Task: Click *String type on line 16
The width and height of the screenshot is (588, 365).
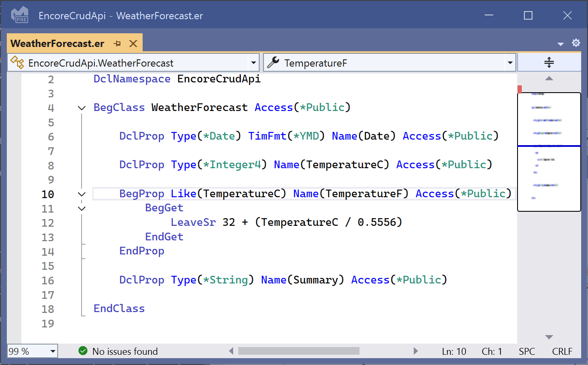Action: coord(225,280)
